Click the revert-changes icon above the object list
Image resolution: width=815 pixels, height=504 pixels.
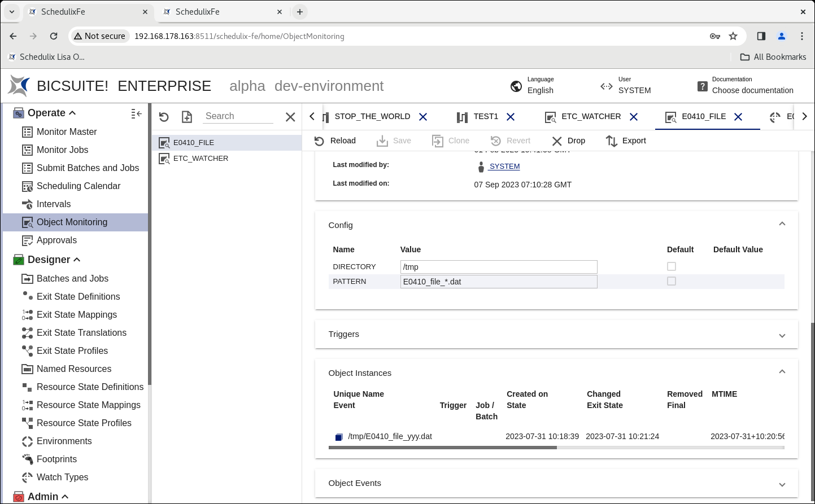coord(164,116)
